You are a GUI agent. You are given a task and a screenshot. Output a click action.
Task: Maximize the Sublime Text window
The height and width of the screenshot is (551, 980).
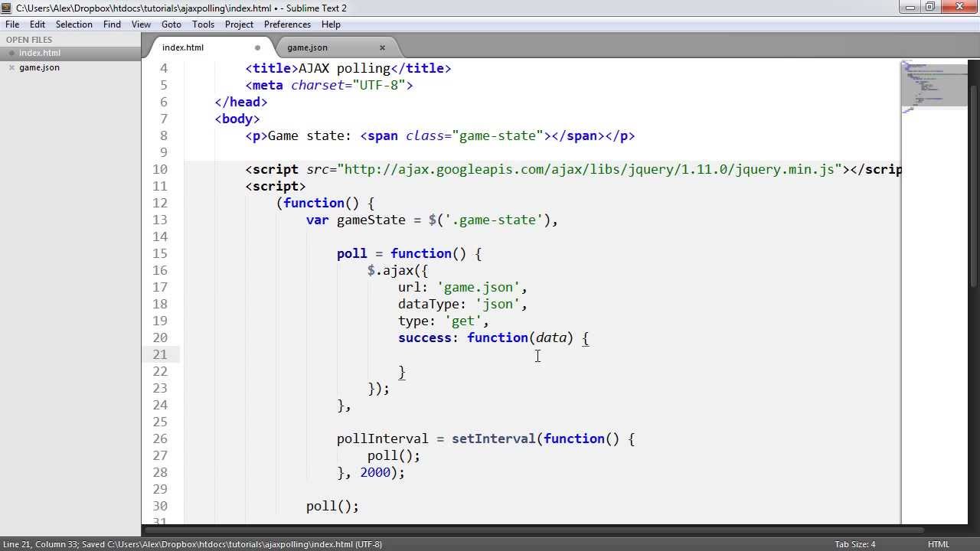(x=930, y=7)
